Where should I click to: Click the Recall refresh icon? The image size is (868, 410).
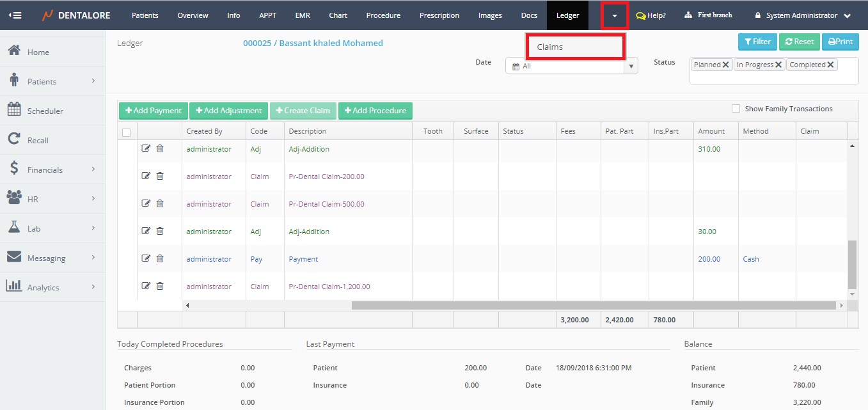point(14,139)
